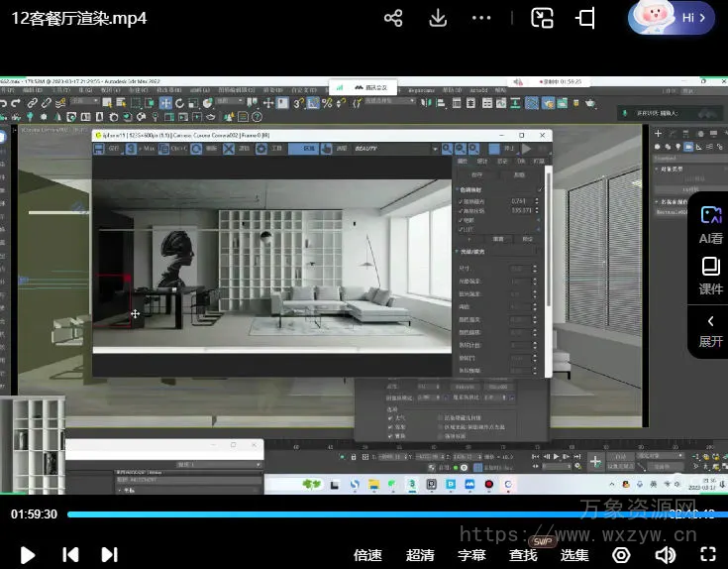Open the 倍速 playback speed menu
This screenshot has width=728, height=569.
368,554
